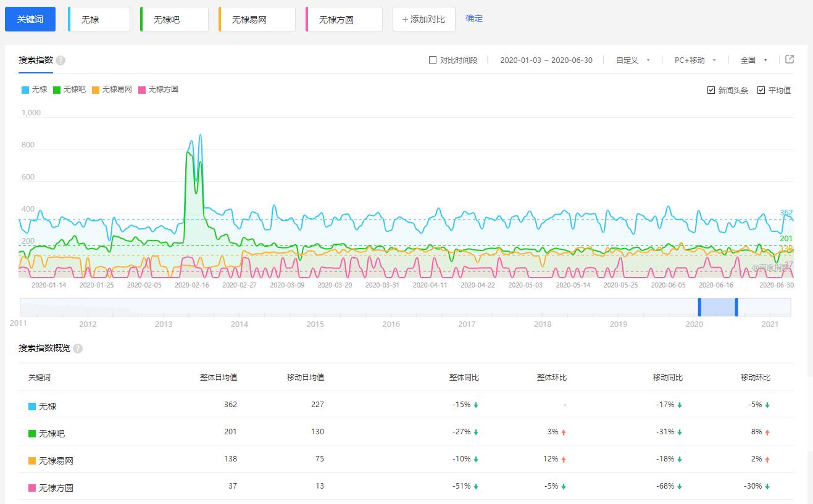Click the export share icon top right

[x=790, y=60]
